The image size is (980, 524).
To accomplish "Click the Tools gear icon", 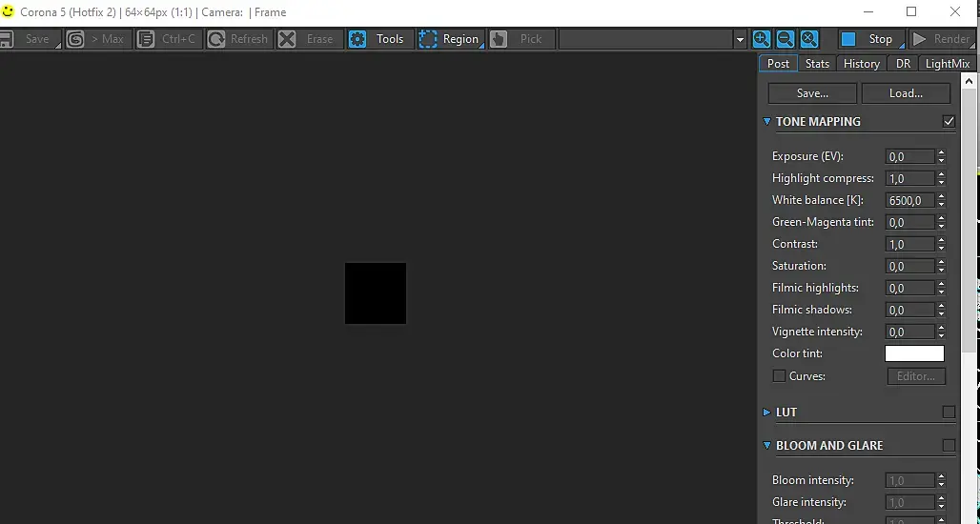I will point(357,39).
